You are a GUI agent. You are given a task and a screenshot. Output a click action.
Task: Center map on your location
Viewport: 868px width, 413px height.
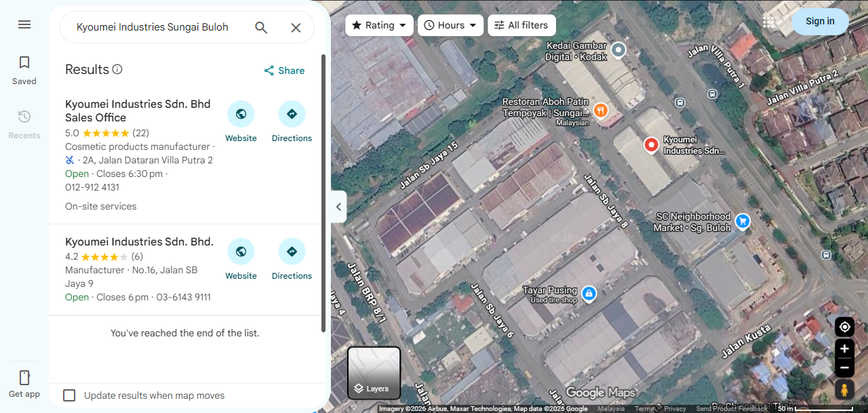coord(844,327)
